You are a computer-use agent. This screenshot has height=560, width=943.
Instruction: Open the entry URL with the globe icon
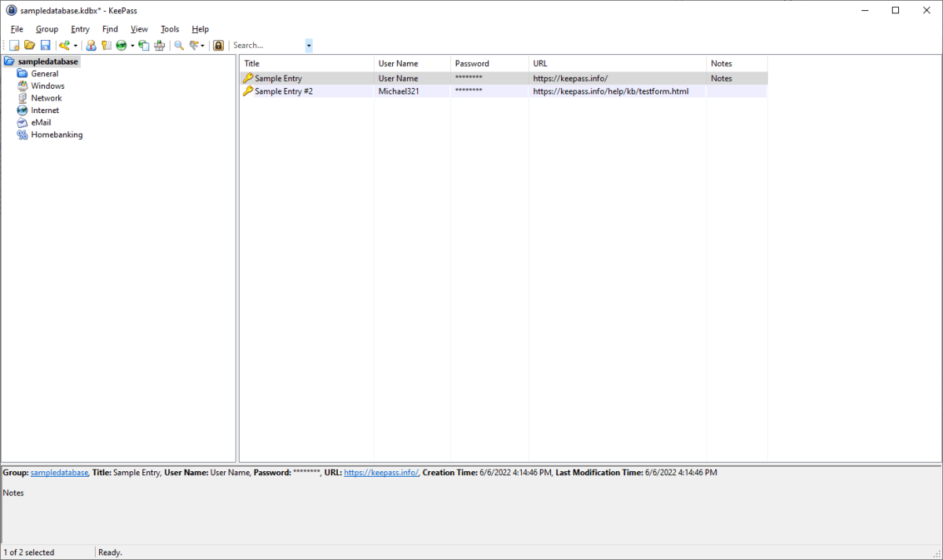click(x=123, y=45)
